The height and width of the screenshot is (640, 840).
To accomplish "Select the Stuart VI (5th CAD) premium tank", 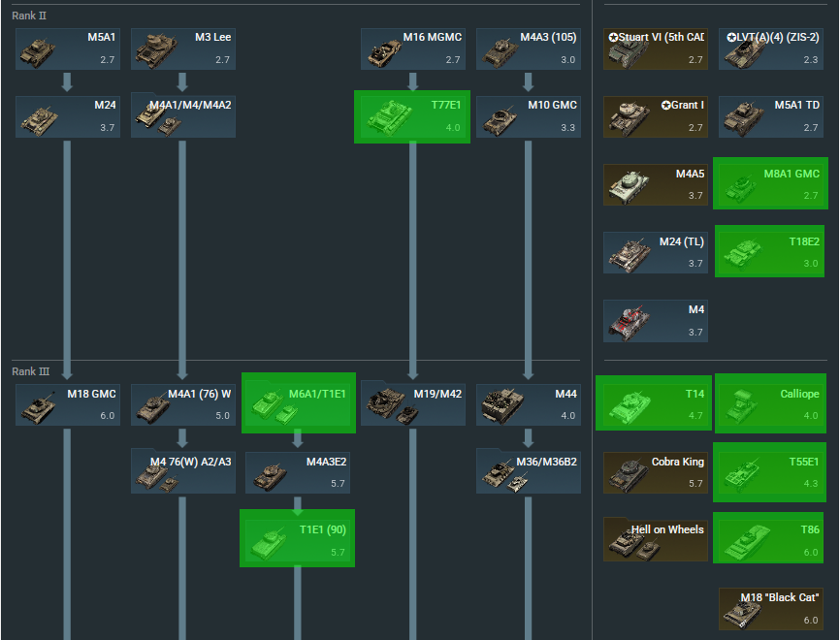I will point(656,48).
